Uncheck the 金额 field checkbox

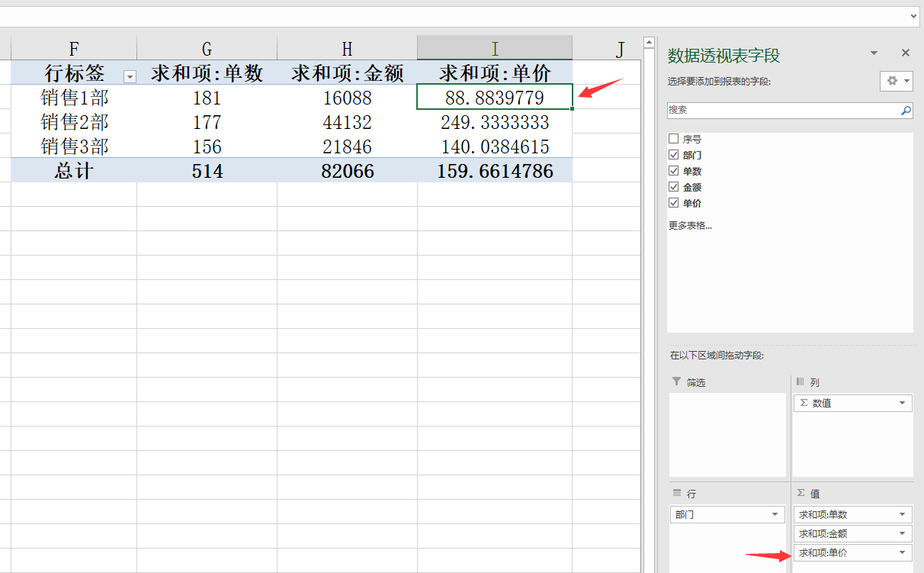[x=673, y=187]
